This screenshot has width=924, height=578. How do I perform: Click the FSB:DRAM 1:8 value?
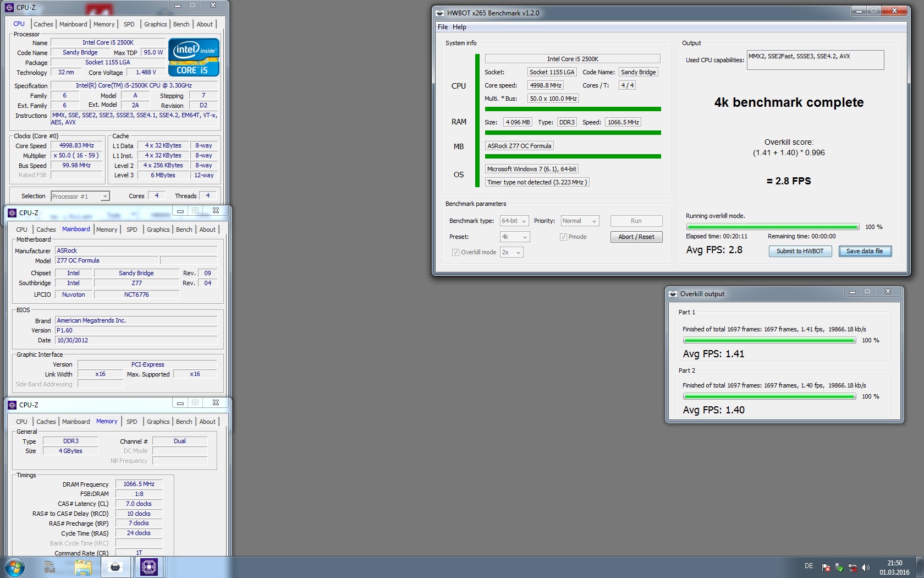pos(139,494)
